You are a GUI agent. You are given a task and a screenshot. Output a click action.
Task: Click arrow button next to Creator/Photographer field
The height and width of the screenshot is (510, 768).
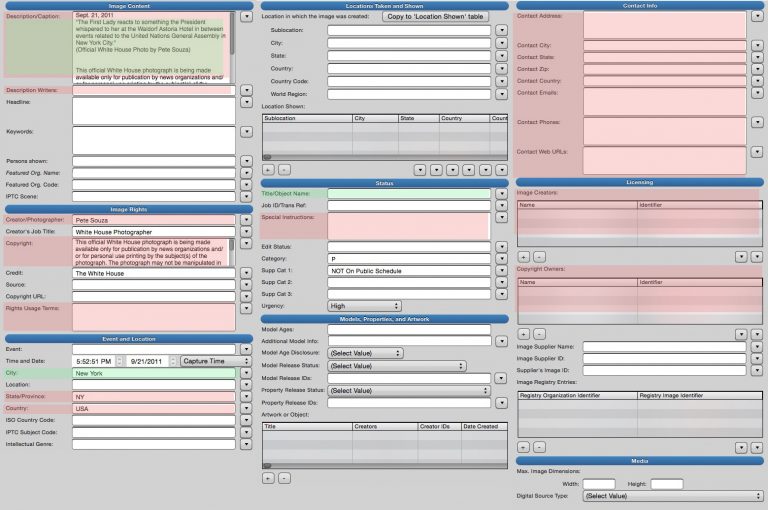click(x=246, y=220)
